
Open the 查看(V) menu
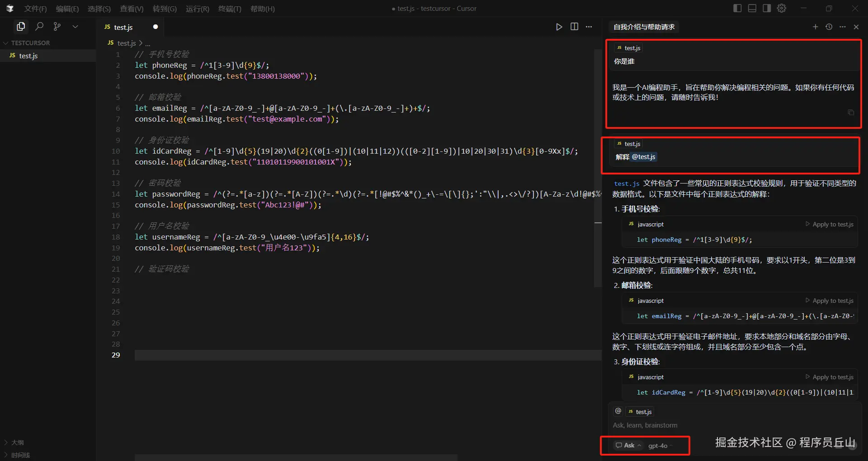pyautogui.click(x=132, y=9)
